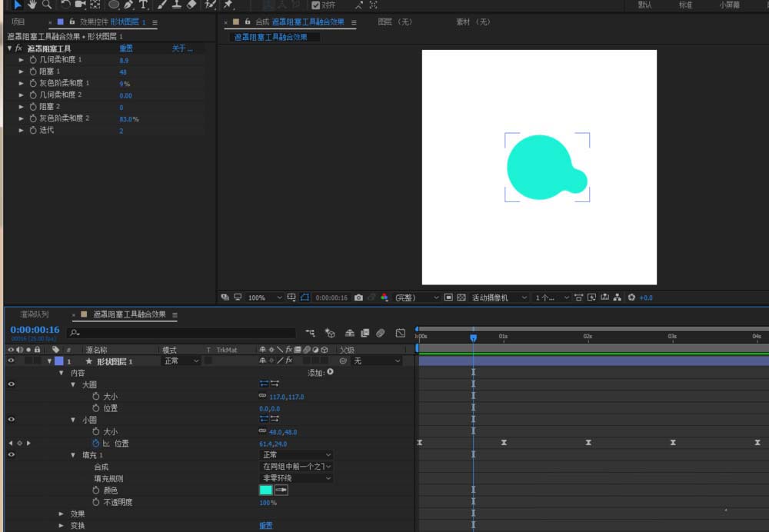Open the 填充规则 非零环绕 dropdown
The image size is (769, 532).
point(297,478)
